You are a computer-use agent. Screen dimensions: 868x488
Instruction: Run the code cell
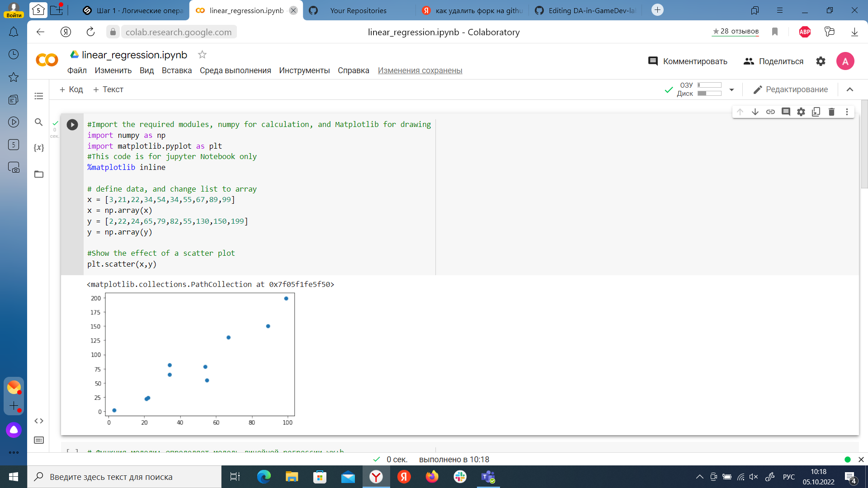(x=72, y=125)
